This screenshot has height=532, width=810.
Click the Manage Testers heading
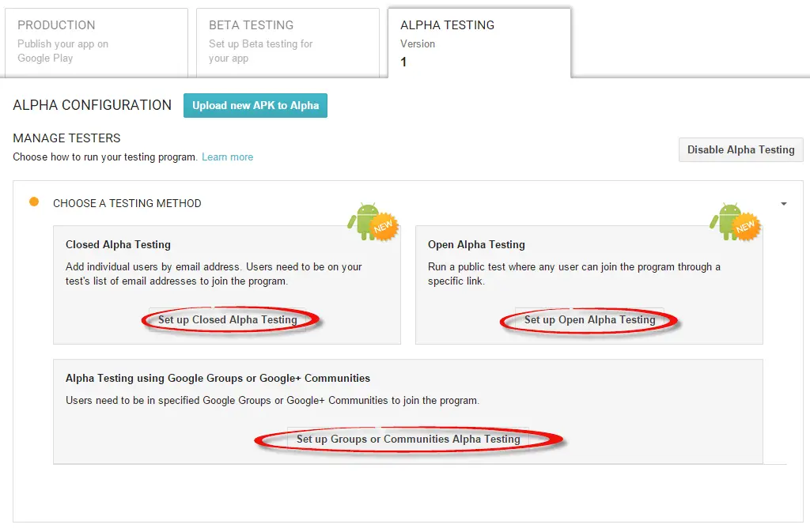[67, 138]
